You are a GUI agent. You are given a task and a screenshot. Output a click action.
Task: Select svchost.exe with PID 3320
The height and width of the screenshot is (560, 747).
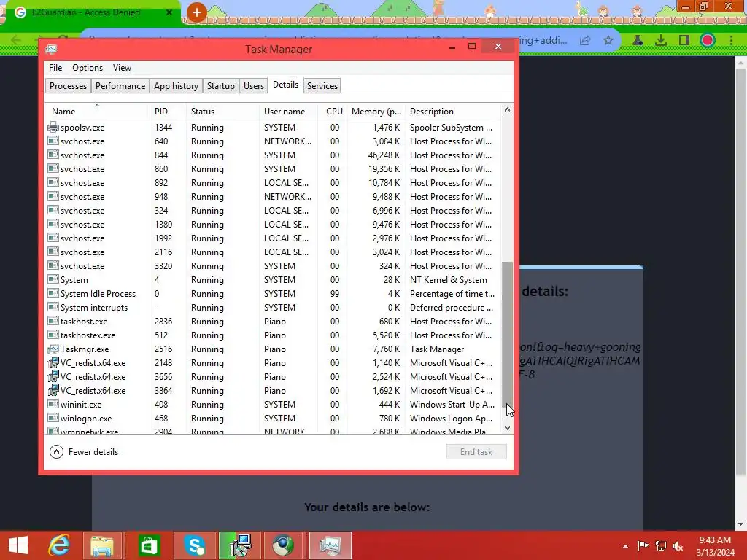pos(274,265)
